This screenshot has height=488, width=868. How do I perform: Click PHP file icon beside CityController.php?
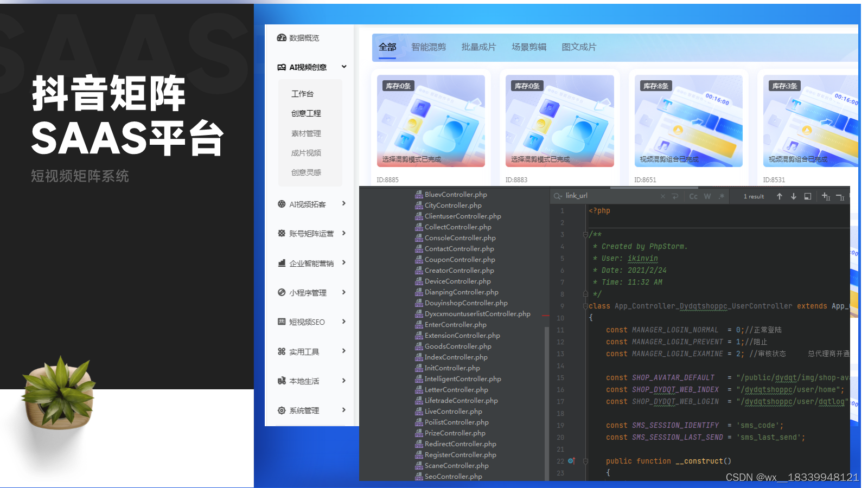tap(419, 206)
